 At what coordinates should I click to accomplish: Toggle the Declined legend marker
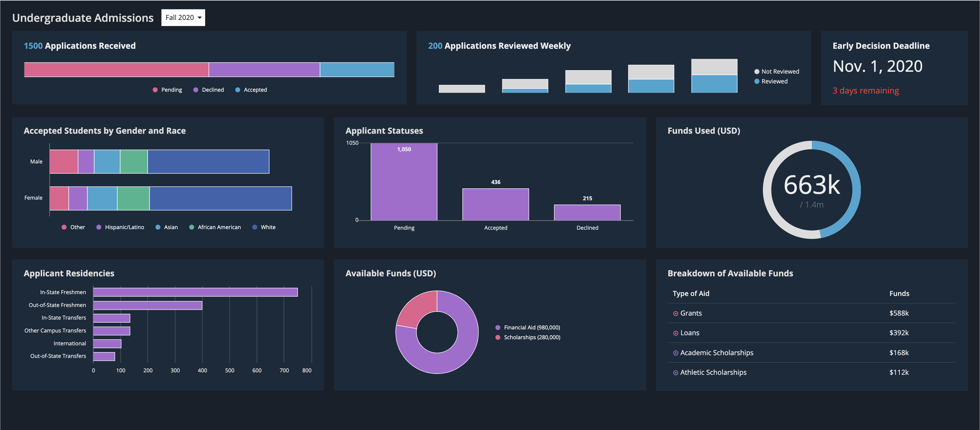pos(196,90)
